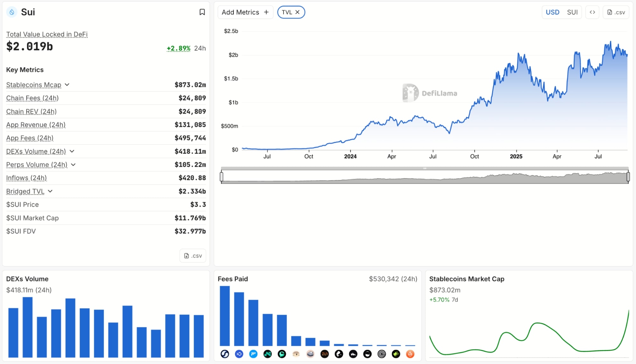This screenshot has width=636, height=364.
Task: Click the tallest bar in Fees Paid chart
Action: point(225,316)
